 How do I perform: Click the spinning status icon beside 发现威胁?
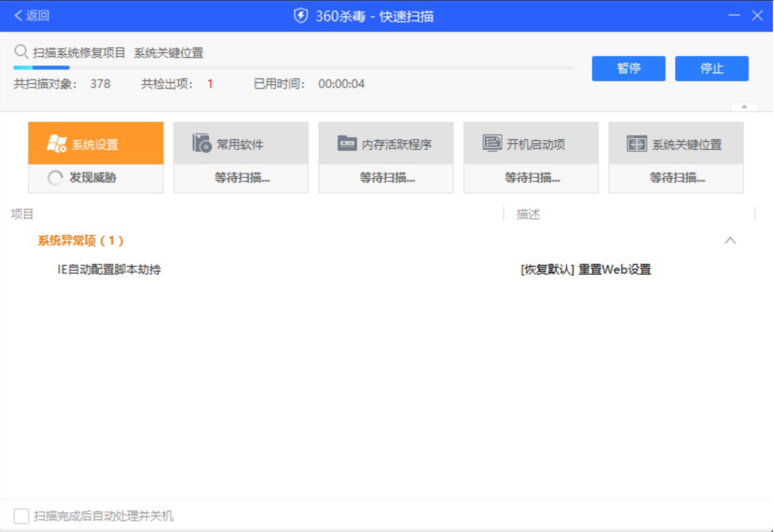(x=55, y=179)
